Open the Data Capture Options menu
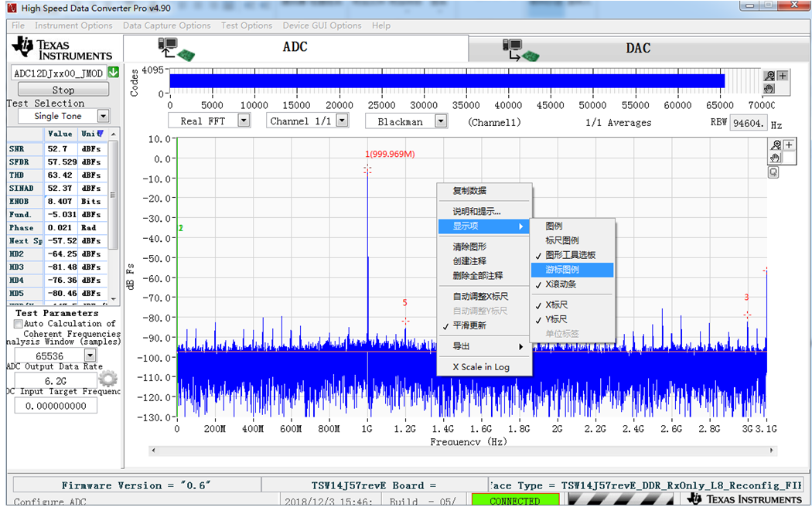812x507 pixels. (167, 26)
